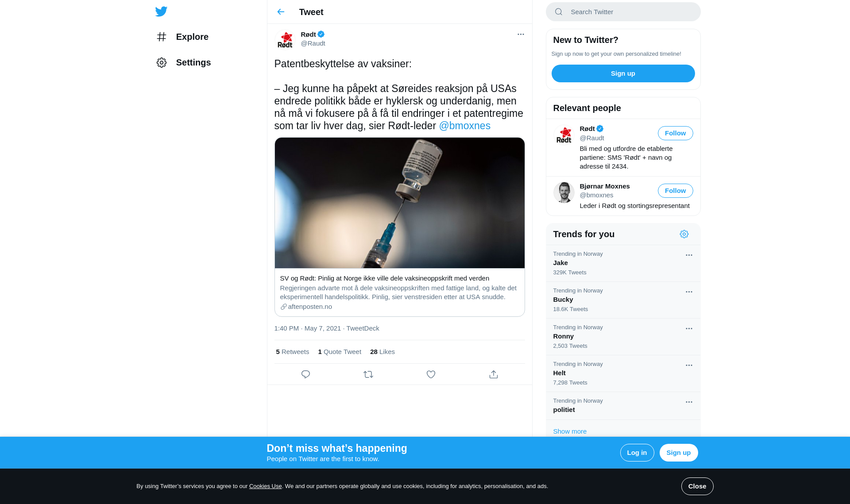Image resolution: width=850 pixels, height=504 pixels.
Task: Click the Twitter bird logo
Action: [161, 12]
